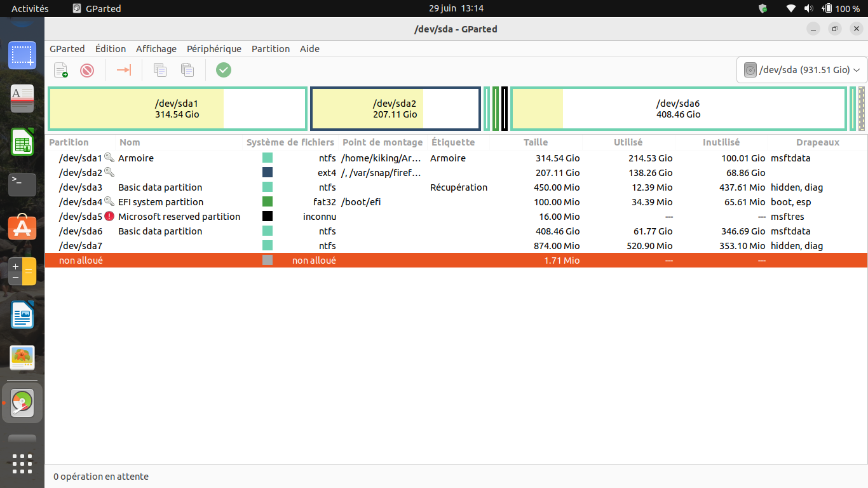Viewport: 868px width, 488px height.
Task: Click the Drapeaux column header
Action: coord(818,142)
